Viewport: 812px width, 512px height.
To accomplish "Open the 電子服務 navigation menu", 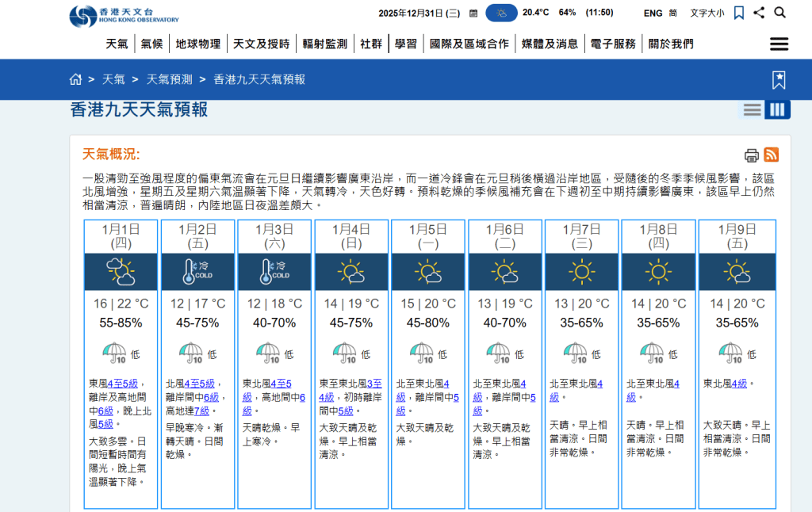I will point(613,44).
